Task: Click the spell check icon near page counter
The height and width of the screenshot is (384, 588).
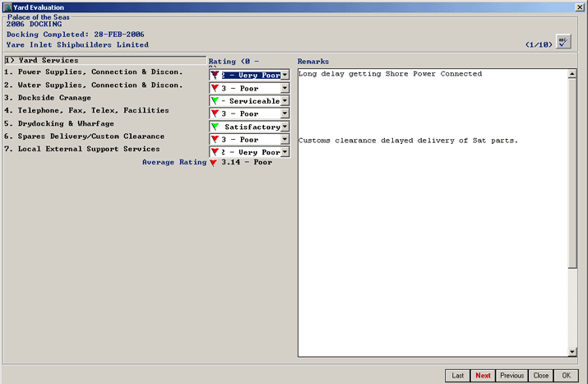Action: coord(563,43)
